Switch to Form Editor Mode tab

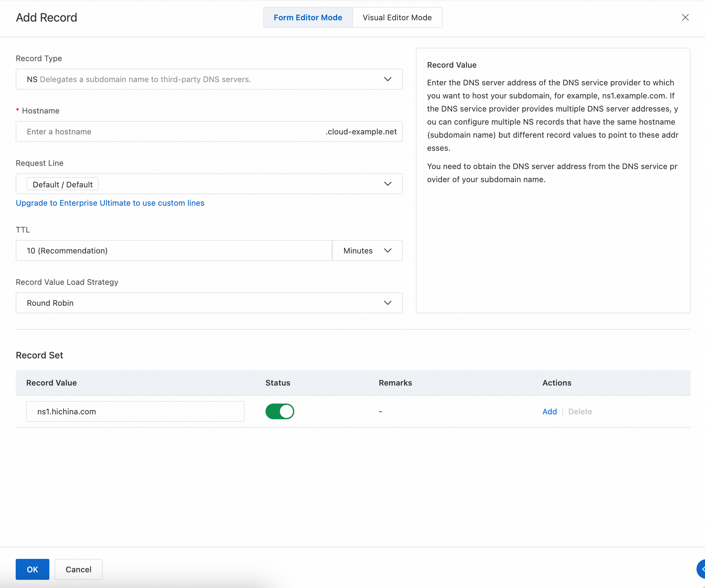pyautogui.click(x=308, y=17)
